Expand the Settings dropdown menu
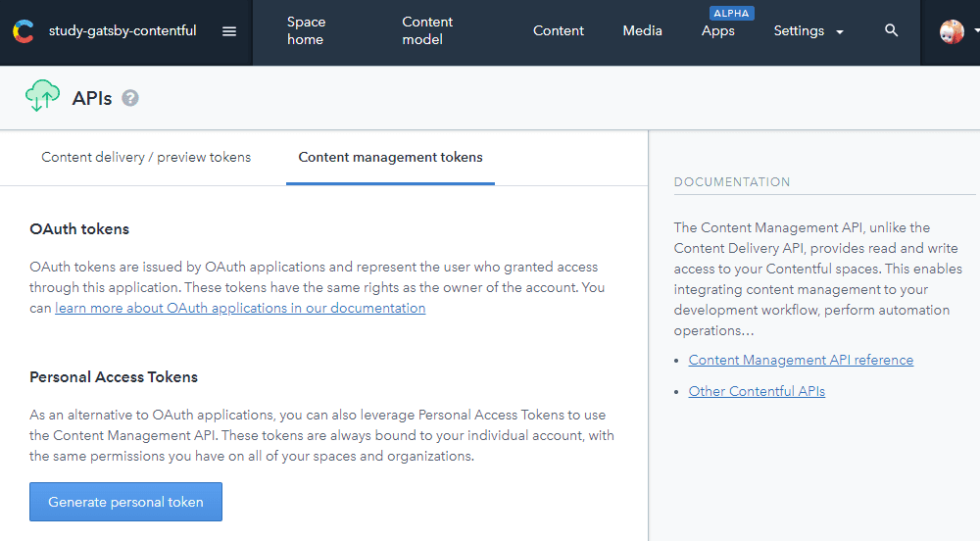 [x=808, y=31]
